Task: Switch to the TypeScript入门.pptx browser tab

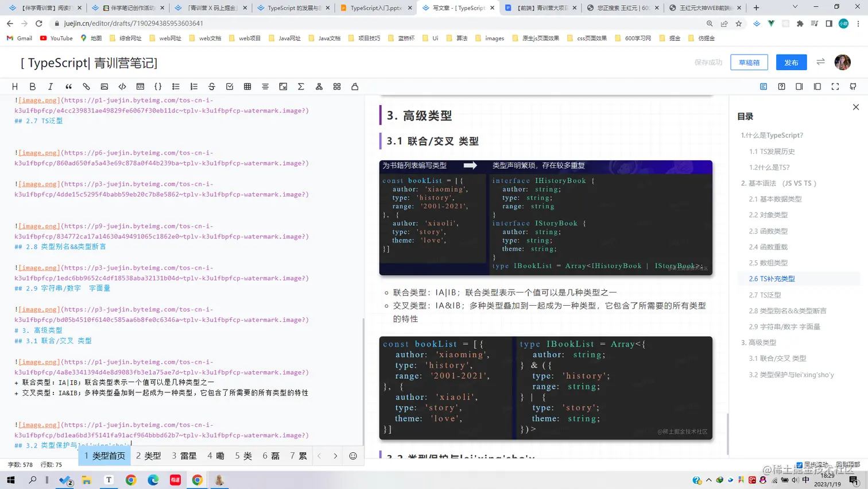Action: point(375,8)
